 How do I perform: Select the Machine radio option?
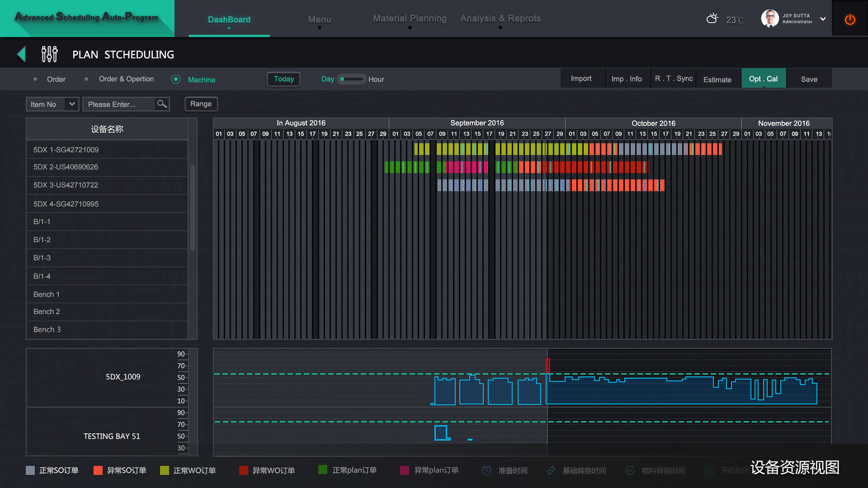[176, 79]
